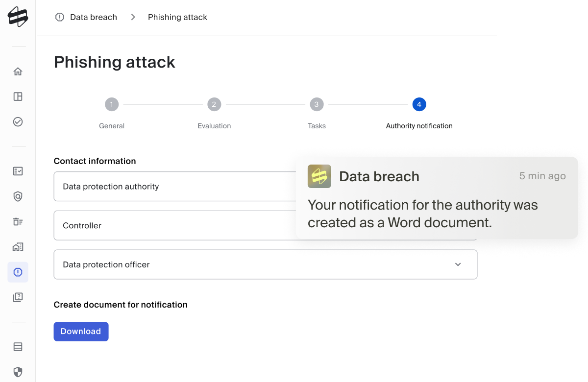The image size is (588, 382).
Task: Click the chevron on Data protection officer
Action: [458, 264]
